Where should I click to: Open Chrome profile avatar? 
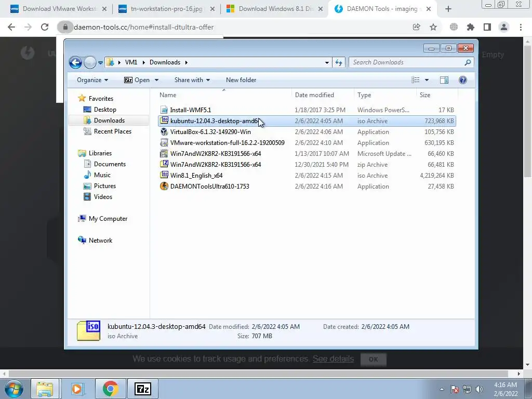coord(504,27)
